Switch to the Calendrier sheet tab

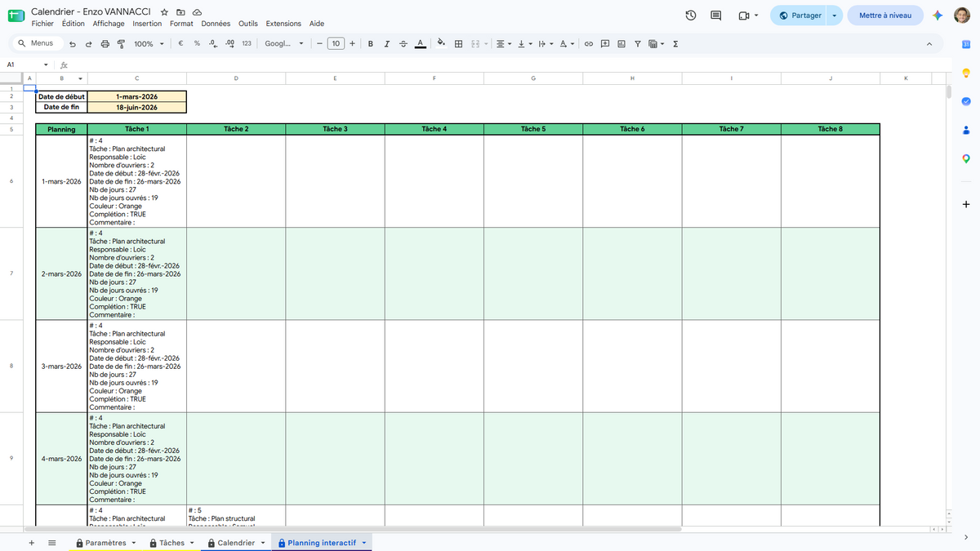click(x=236, y=543)
